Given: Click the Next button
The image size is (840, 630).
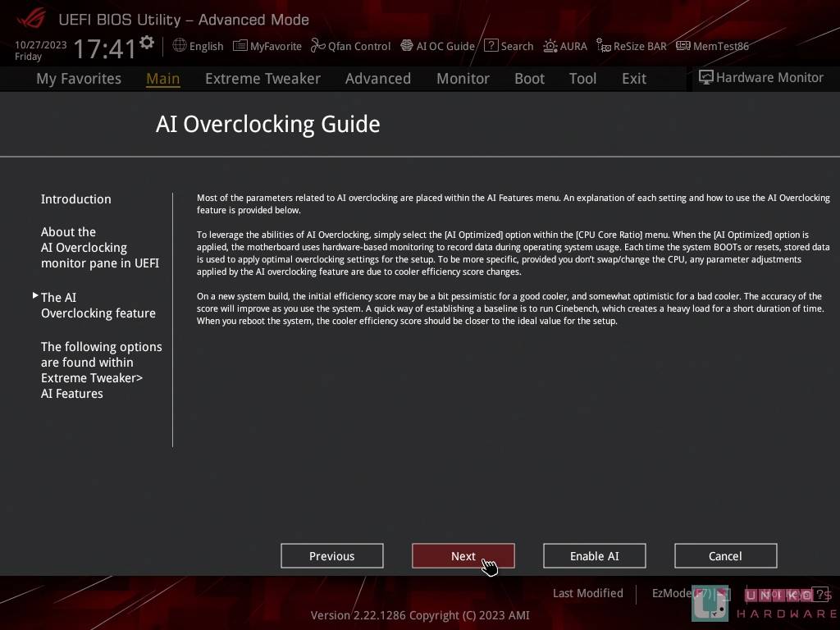Looking at the screenshot, I should [x=463, y=556].
